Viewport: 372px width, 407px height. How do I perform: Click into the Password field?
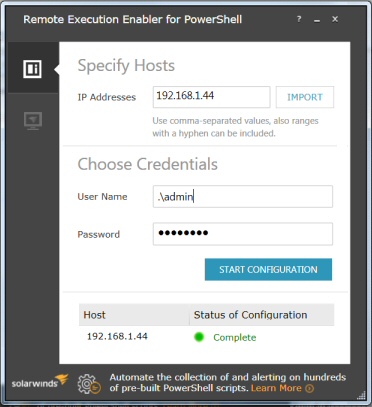[x=243, y=234]
